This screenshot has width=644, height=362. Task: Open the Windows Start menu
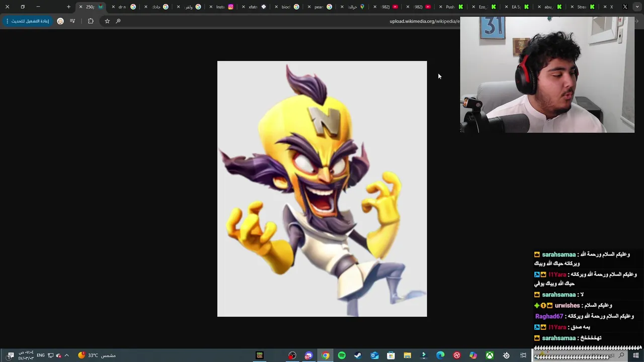pos(636,355)
